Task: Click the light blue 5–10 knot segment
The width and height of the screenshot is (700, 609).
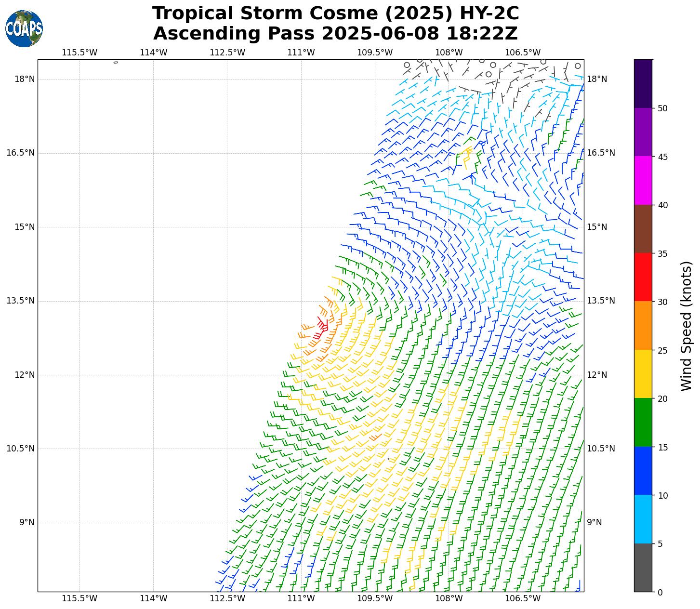Action: pos(643,519)
